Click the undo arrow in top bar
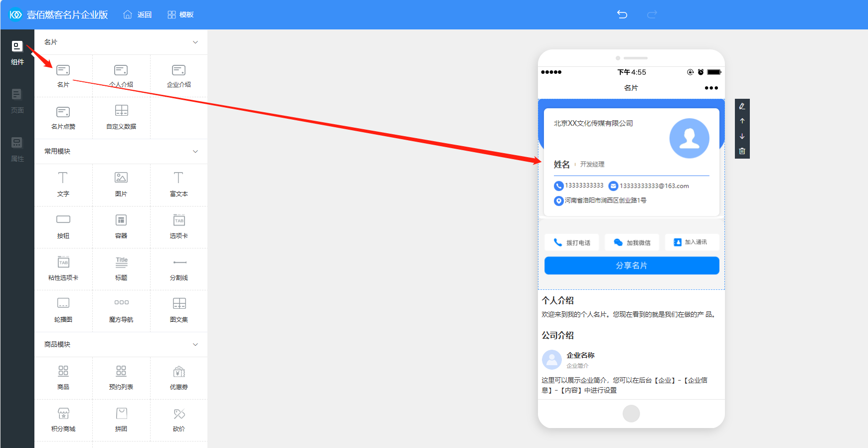This screenshot has width=868, height=448. (622, 14)
